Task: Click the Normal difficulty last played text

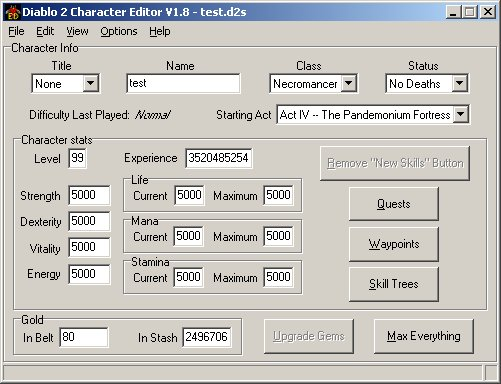Action: pyautogui.click(x=153, y=115)
